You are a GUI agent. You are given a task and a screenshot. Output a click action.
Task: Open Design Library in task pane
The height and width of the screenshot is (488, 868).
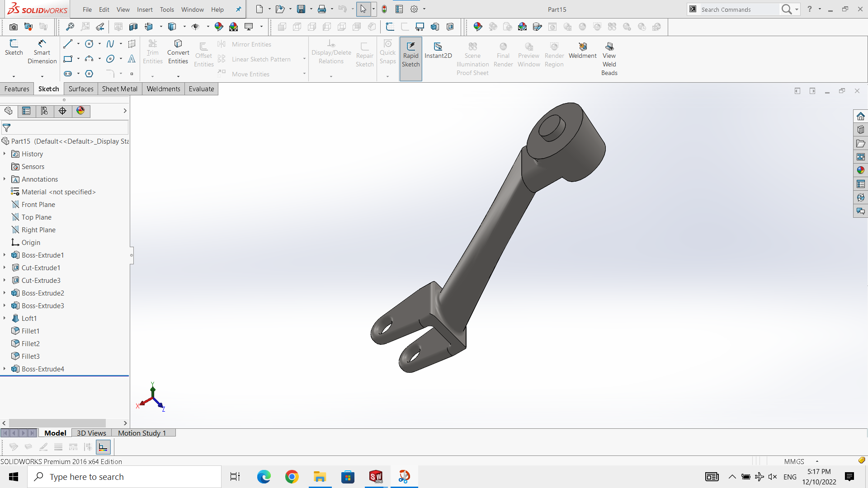(861, 130)
